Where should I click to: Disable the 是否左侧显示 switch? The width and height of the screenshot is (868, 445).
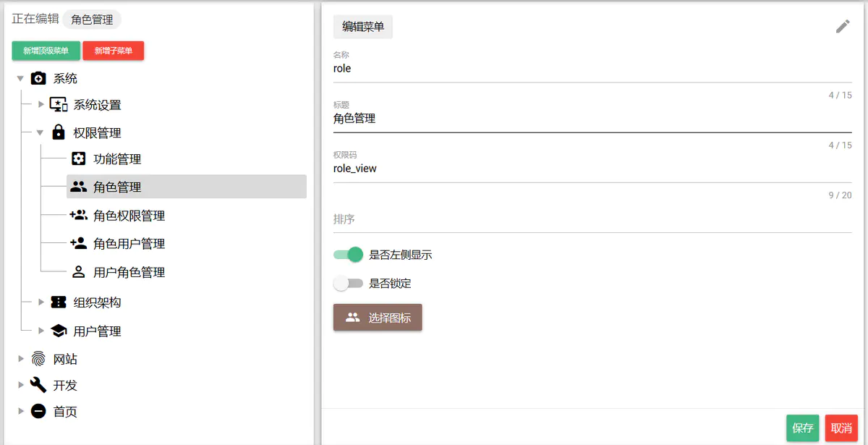point(349,255)
